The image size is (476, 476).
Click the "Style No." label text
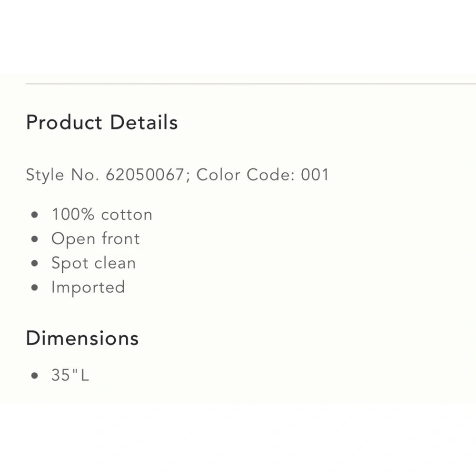point(62,175)
